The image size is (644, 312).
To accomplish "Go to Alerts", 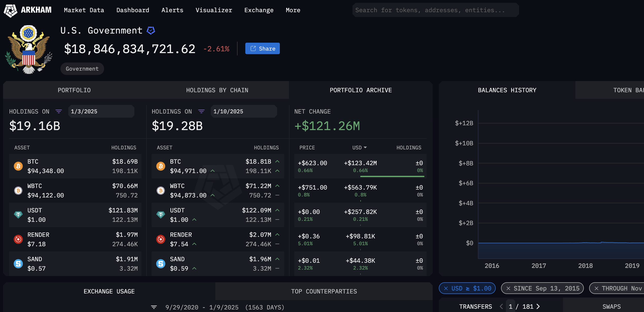I will point(172,10).
